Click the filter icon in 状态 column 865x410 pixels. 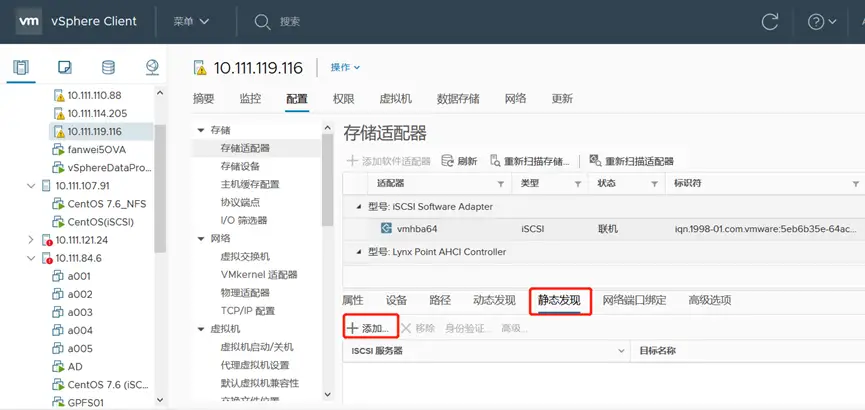(654, 184)
